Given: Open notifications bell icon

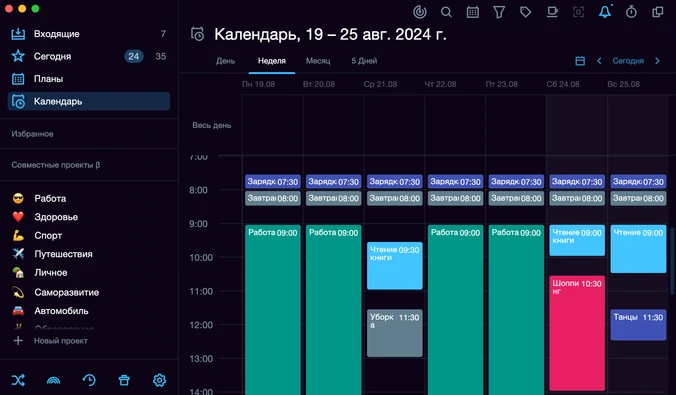Looking at the screenshot, I should pos(605,12).
